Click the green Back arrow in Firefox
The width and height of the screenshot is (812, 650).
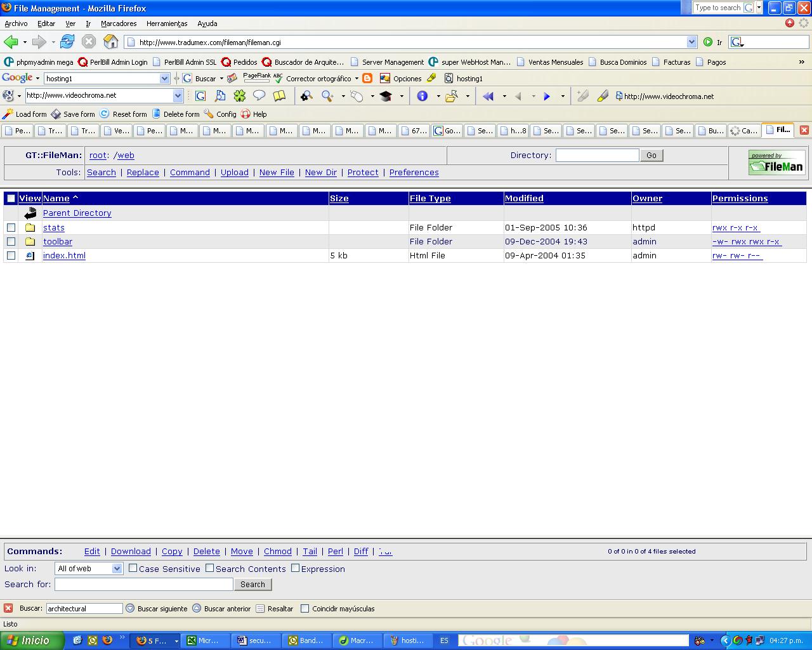[11, 43]
